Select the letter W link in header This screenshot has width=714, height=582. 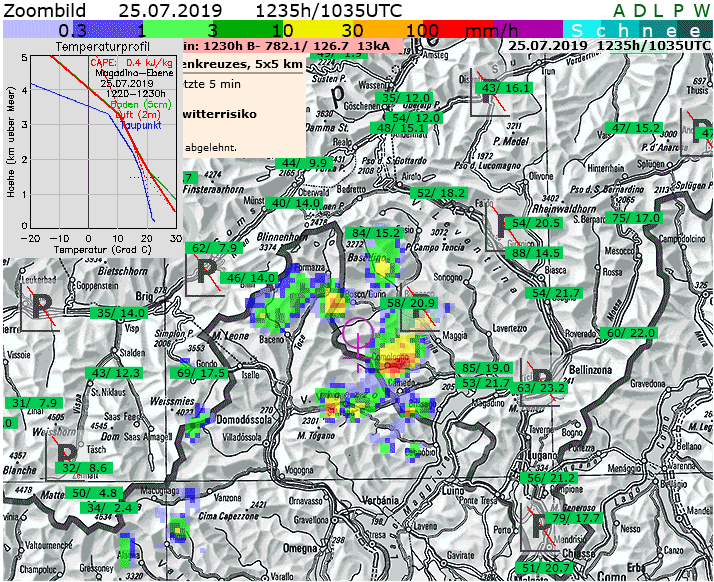tap(701, 11)
